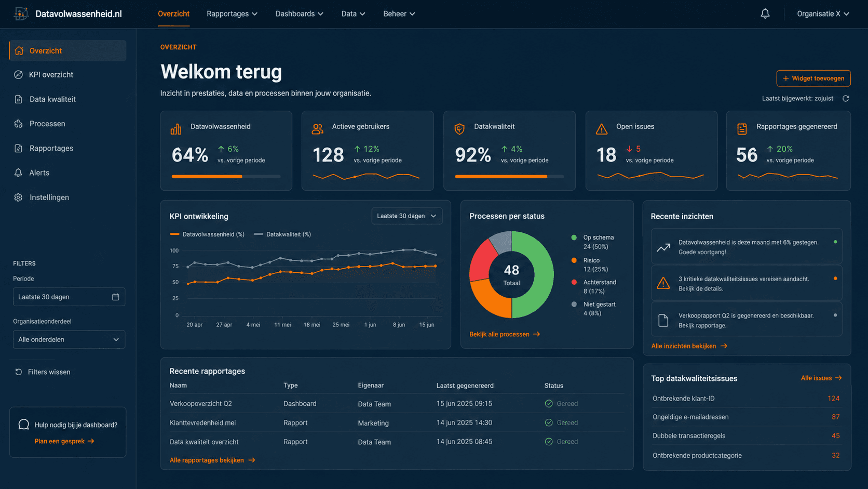Click the refresh icon beside Laatst bijgewerkt
Image resolution: width=868 pixels, height=489 pixels.
[846, 99]
